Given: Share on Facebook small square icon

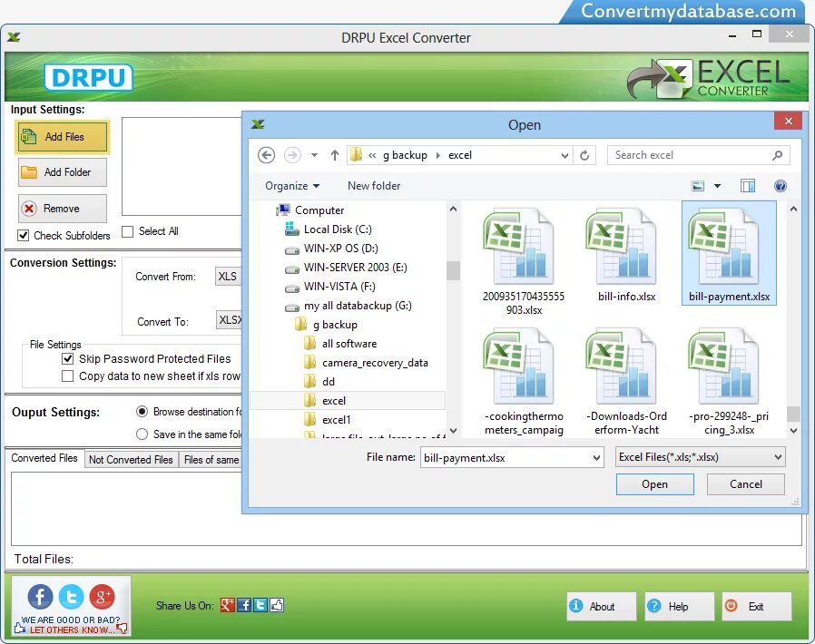Looking at the screenshot, I should tap(244, 605).
